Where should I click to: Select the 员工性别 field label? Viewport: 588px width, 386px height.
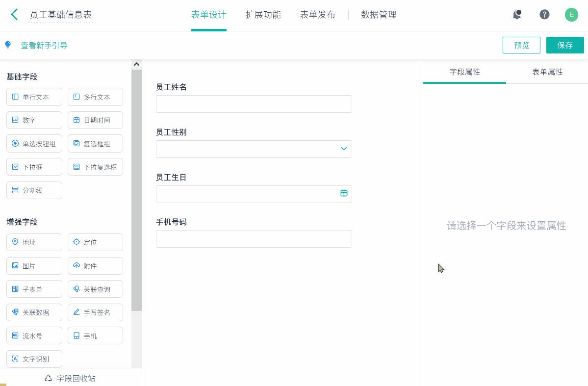coord(171,132)
